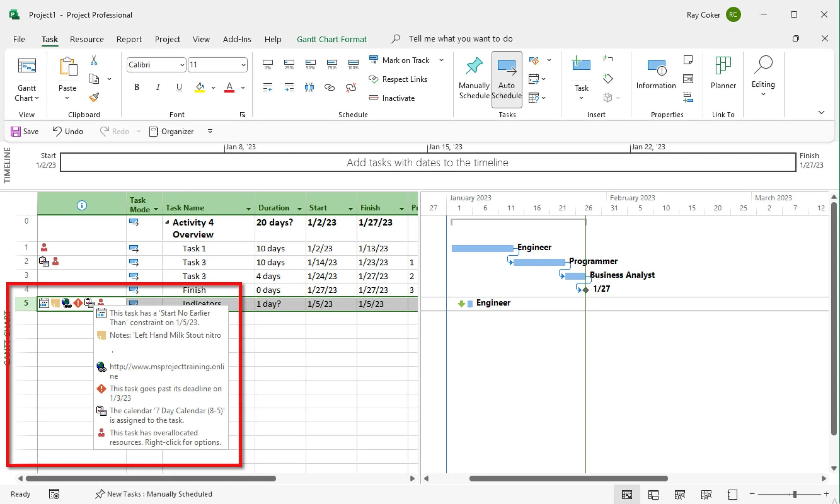Click New Tasks: Manually Scheduled status
Image resolution: width=840 pixels, height=504 pixels.
(154, 494)
